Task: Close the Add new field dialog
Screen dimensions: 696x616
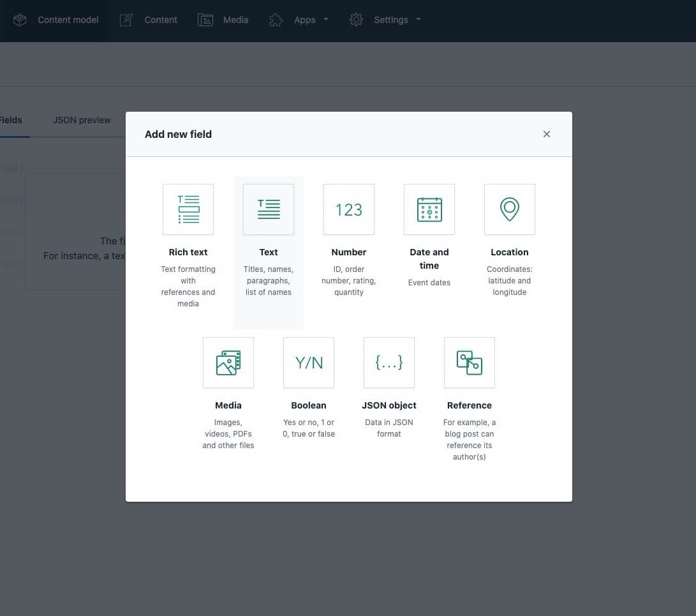Action: click(x=547, y=134)
